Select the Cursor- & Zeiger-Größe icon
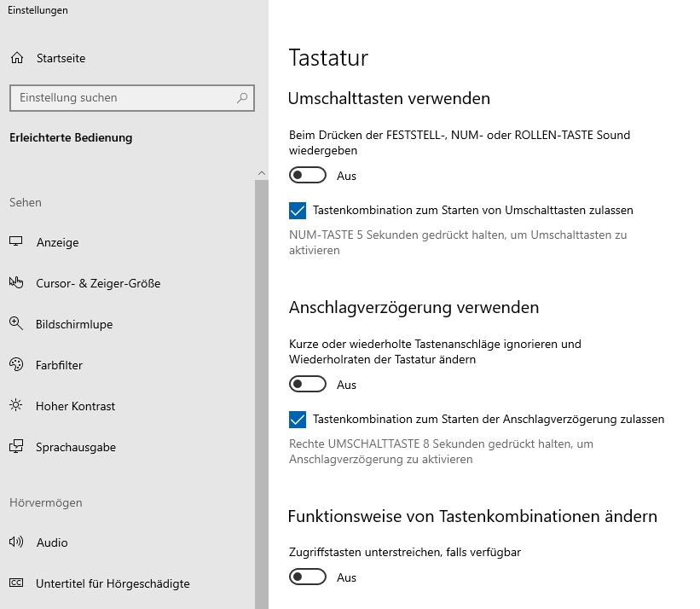 (x=16, y=282)
